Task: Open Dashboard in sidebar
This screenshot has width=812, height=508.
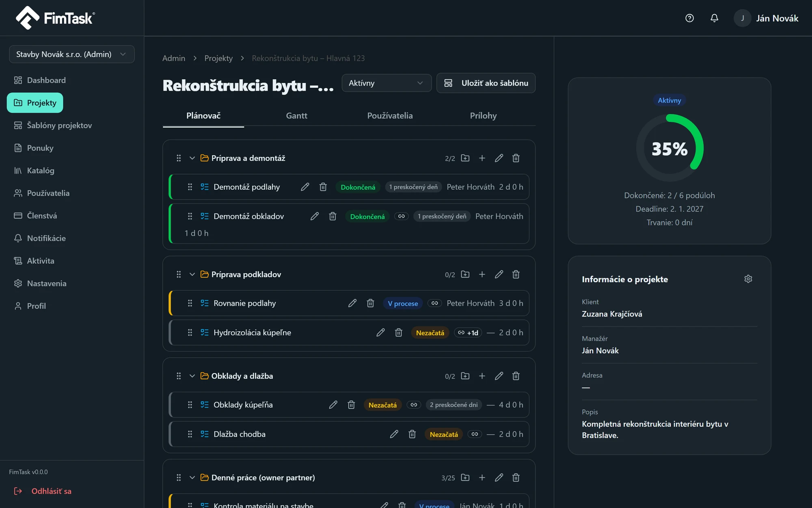Action: click(x=40, y=80)
